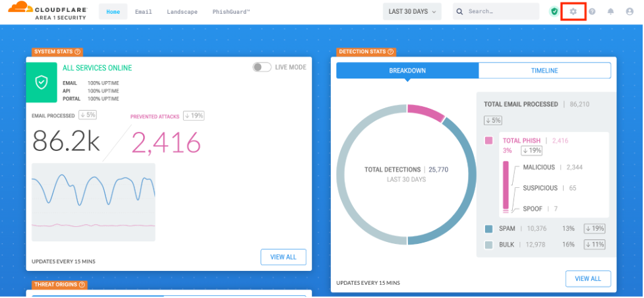Open the PhishGuard menu item

pos(231,12)
